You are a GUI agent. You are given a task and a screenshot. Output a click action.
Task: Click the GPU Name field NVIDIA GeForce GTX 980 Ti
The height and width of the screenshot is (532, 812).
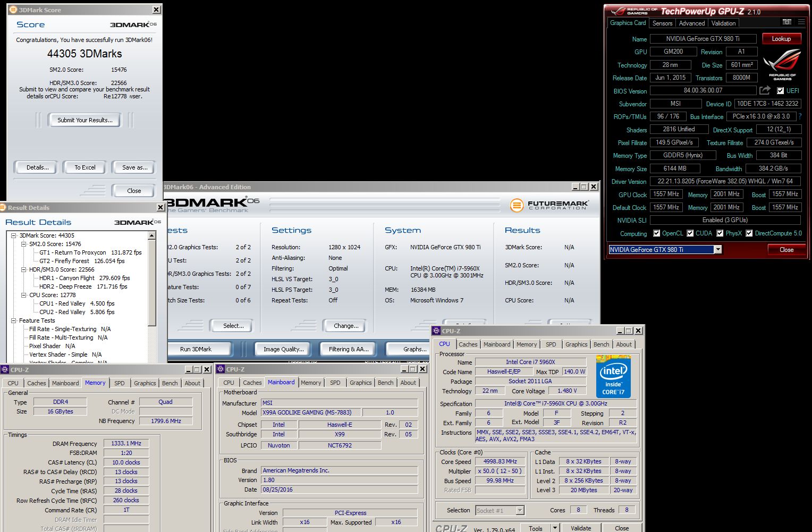(x=703, y=39)
